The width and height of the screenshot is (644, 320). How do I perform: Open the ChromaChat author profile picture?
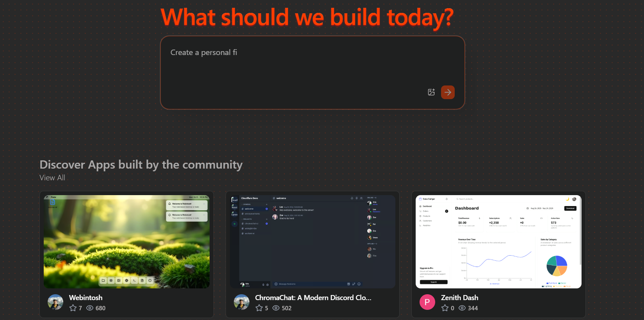pos(242,302)
